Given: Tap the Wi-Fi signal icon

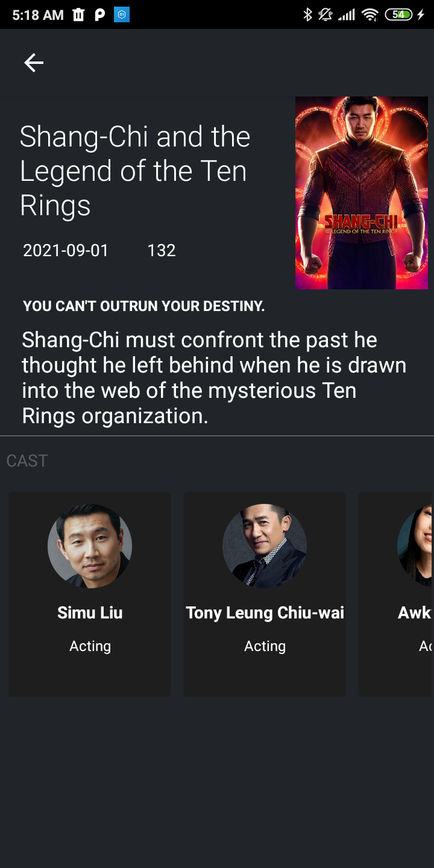Looking at the screenshot, I should click(370, 15).
